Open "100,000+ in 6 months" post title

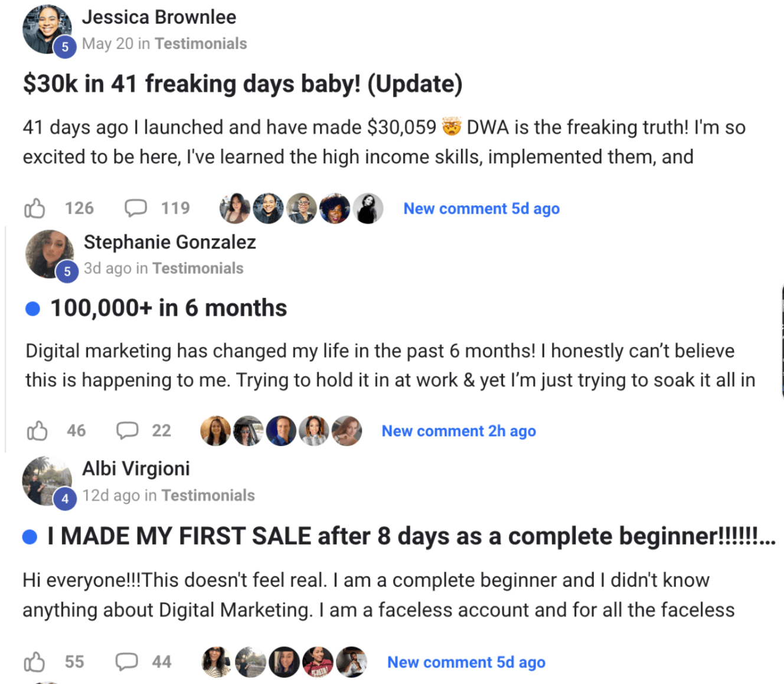click(168, 308)
